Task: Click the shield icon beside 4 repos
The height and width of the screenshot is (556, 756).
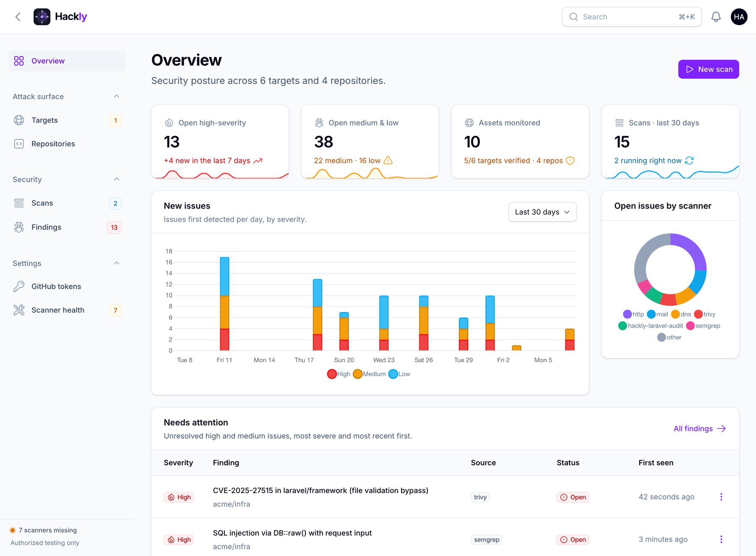Action: [x=570, y=161]
